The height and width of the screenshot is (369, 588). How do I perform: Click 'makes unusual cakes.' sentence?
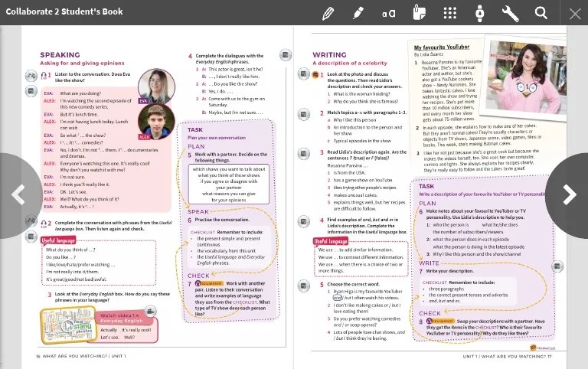(355, 195)
